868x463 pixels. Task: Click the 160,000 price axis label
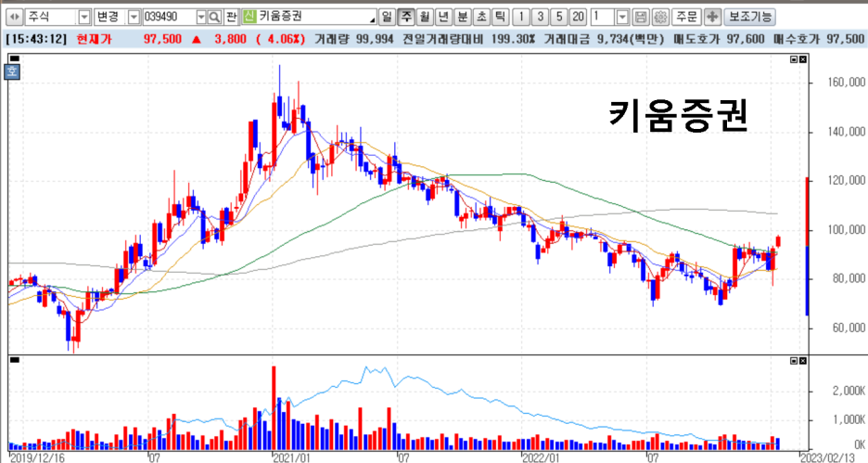(x=847, y=83)
